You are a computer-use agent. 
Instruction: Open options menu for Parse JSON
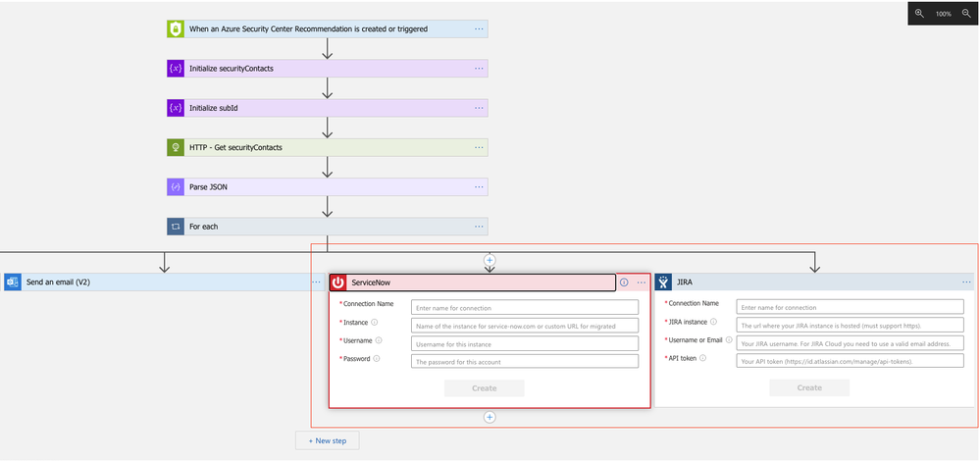(x=479, y=186)
